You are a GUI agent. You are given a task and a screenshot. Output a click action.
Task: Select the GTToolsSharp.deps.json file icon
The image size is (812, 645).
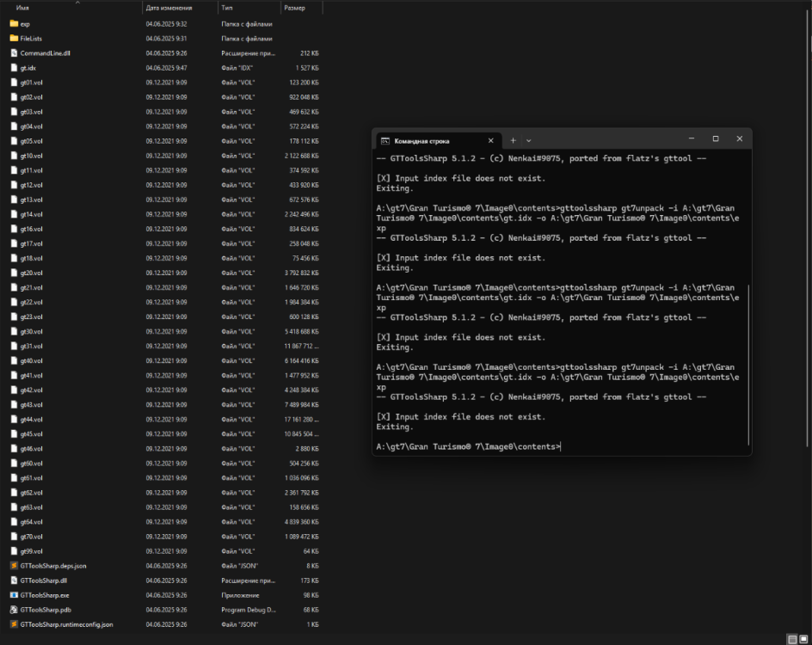click(14, 566)
